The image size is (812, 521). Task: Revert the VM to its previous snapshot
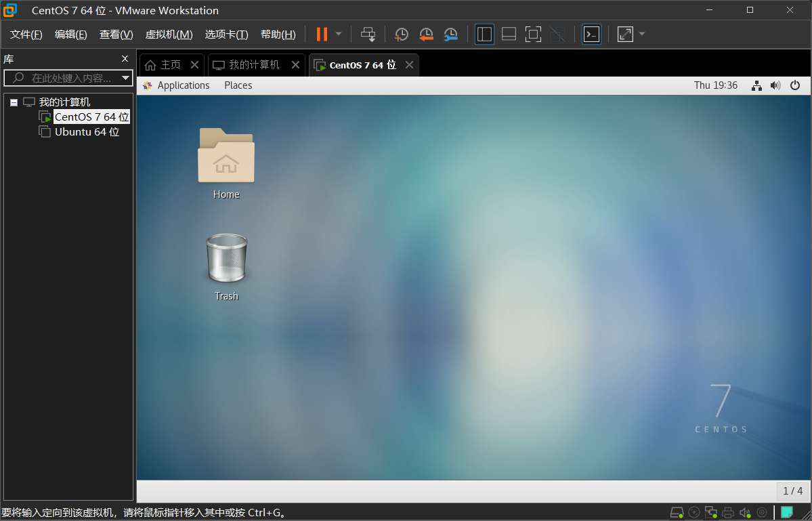(x=426, y=34)
